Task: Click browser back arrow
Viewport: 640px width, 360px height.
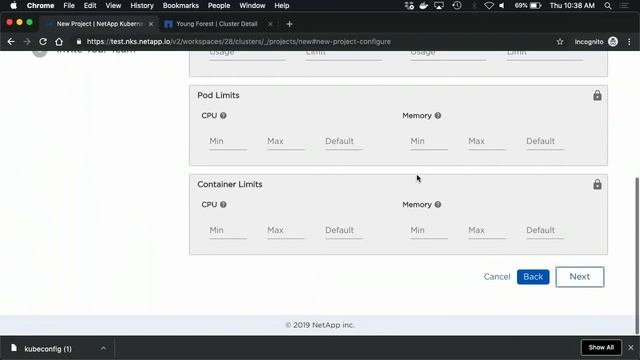Action: tap(11, 42)
